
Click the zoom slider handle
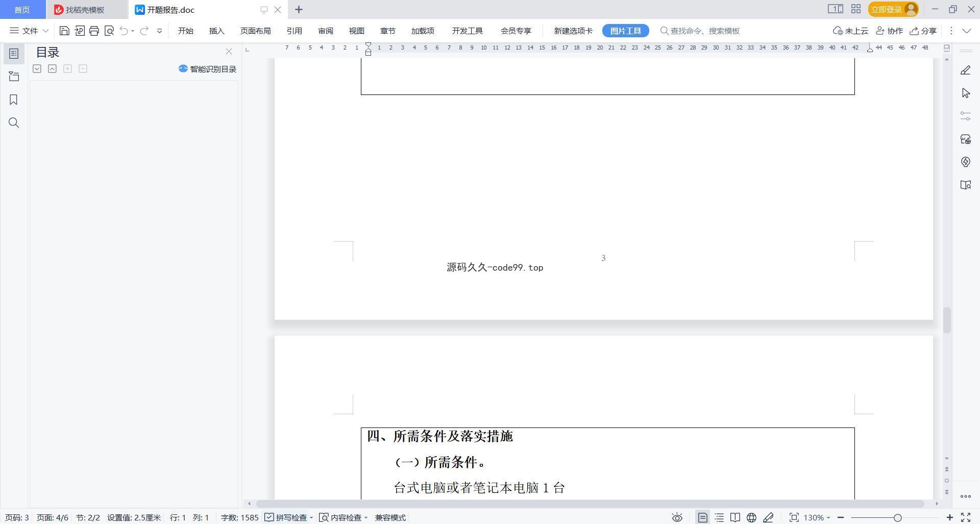[x=898, y=517]
